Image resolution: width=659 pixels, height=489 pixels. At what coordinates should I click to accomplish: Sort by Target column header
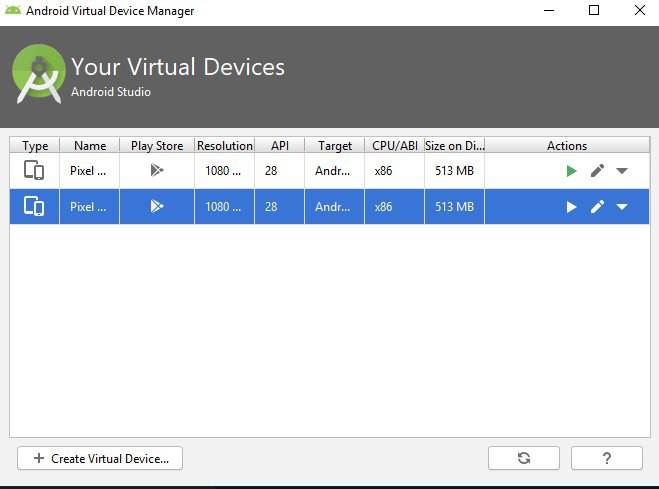[335, 145]
